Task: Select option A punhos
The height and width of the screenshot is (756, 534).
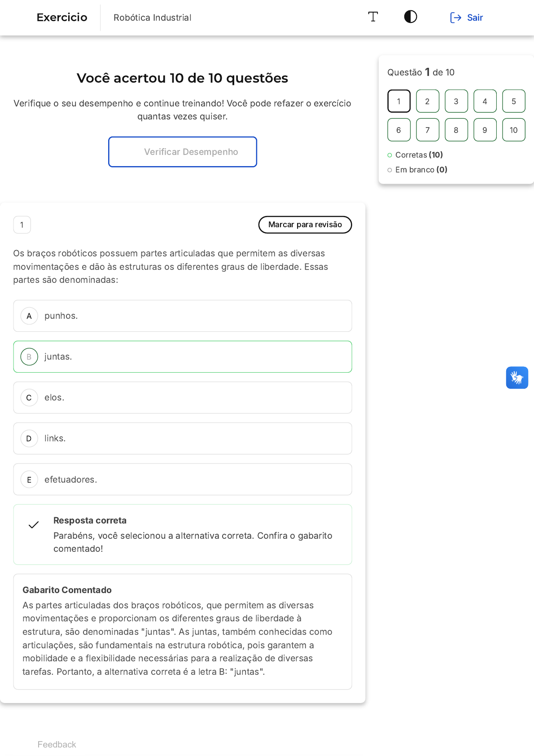Action: point(183,316)
